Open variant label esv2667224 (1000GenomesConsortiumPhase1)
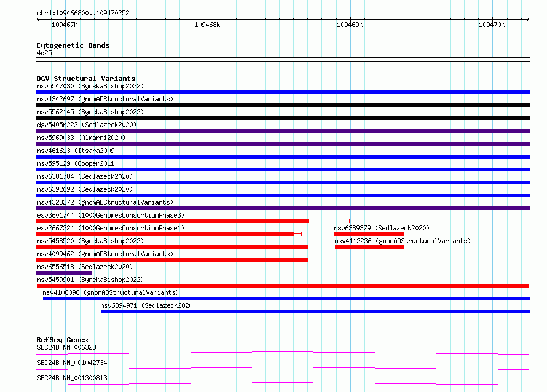Screen dimensions: 547x392 (111, 228)
